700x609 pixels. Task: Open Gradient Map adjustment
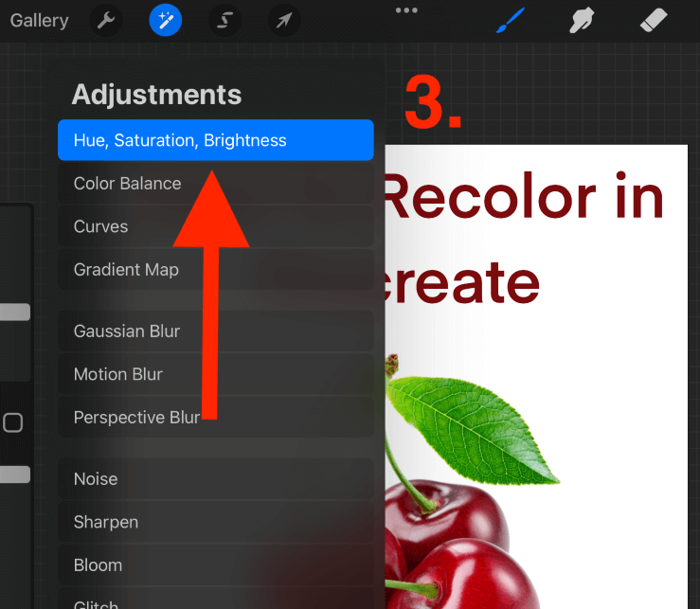(x=216, y=270)
